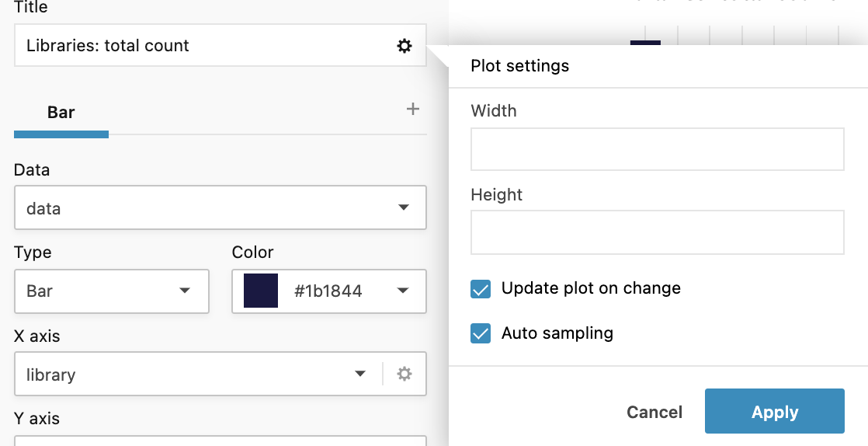Click into the Height input field
This screenshot has width=868, height=446.
click(x=657, y=232)
